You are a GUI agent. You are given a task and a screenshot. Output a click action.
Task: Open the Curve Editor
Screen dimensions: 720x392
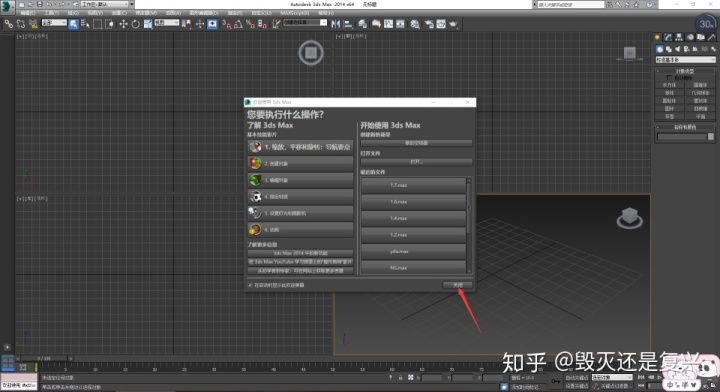point(388,24)
